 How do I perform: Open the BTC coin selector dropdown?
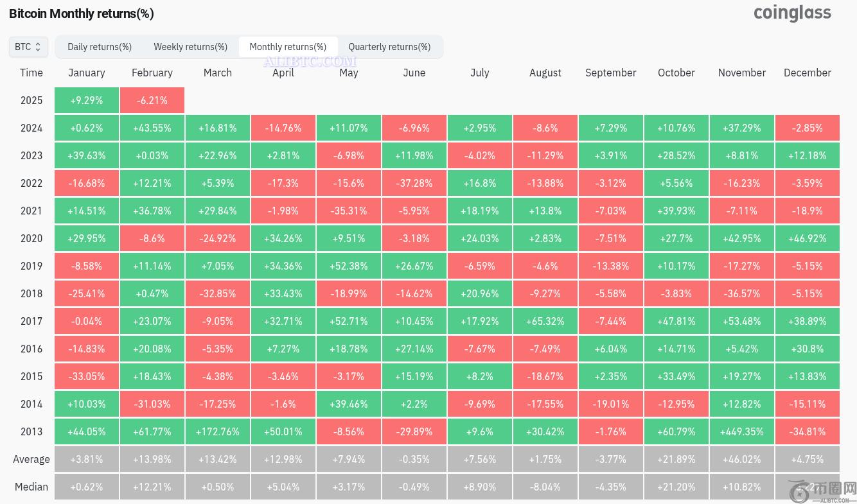[28, 47]
